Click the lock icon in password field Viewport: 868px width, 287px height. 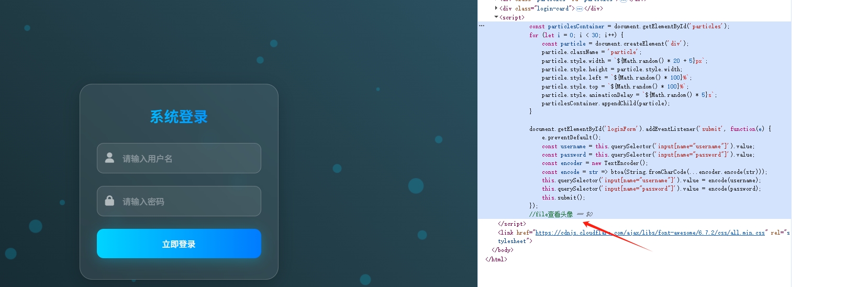[109, 201]
